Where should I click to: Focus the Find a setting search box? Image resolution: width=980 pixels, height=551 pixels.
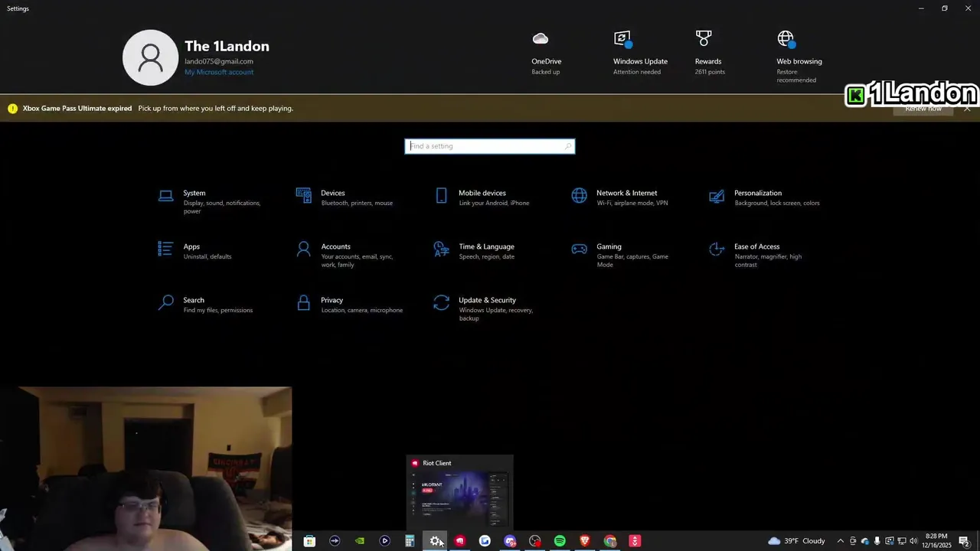pyautogui.click(x=490, y=146)
